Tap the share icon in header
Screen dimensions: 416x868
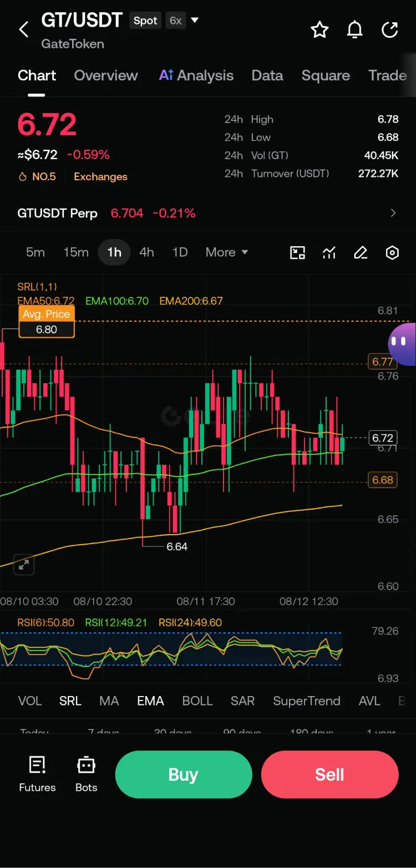[390, 29]
